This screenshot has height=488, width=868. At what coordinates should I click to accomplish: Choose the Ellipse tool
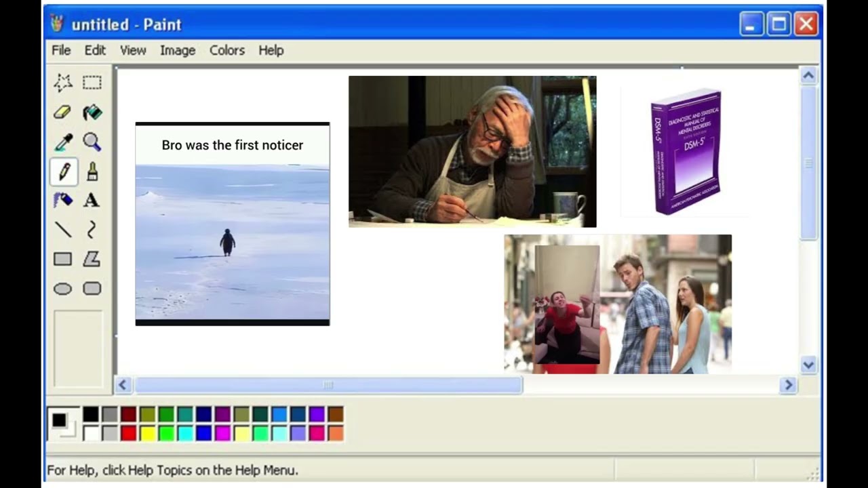pos(63,289)
